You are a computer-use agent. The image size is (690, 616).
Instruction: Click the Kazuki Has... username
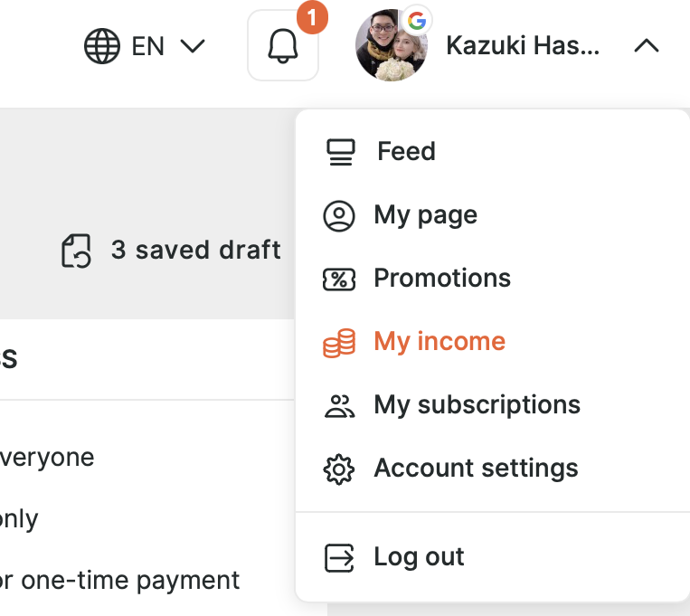click(523, 46)
